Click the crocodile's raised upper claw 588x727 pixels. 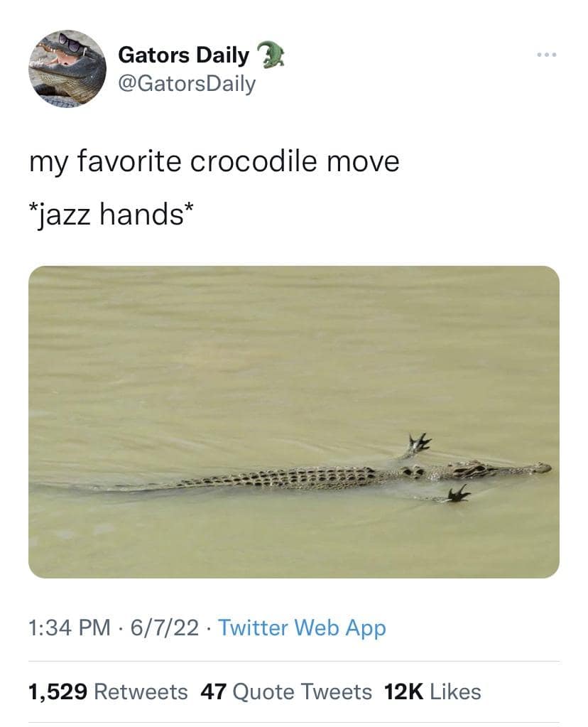[418, 444]
